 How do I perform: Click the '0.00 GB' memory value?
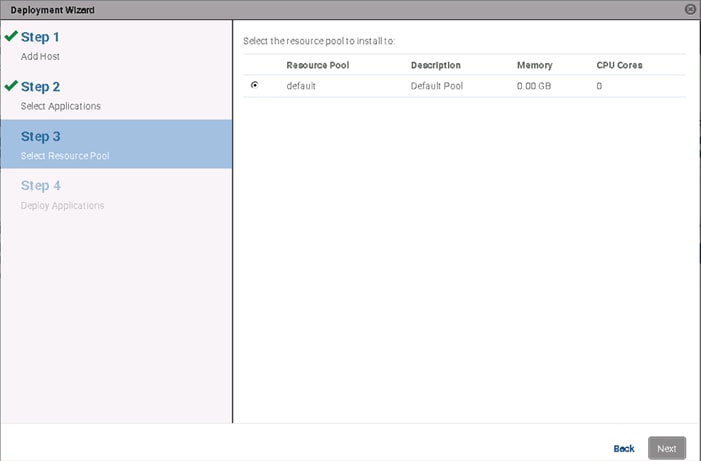tap(534, 86)
